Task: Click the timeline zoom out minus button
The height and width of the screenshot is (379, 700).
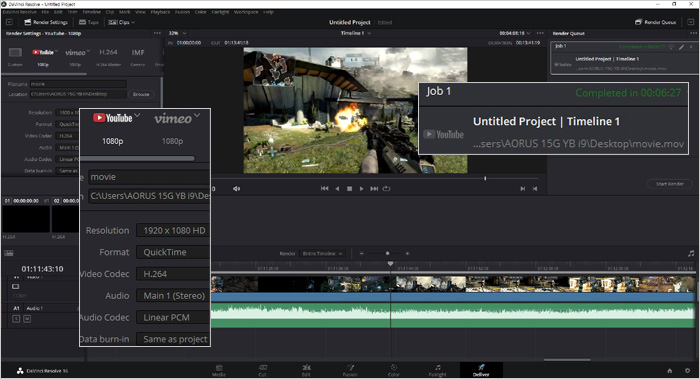Action: [362, 254]
